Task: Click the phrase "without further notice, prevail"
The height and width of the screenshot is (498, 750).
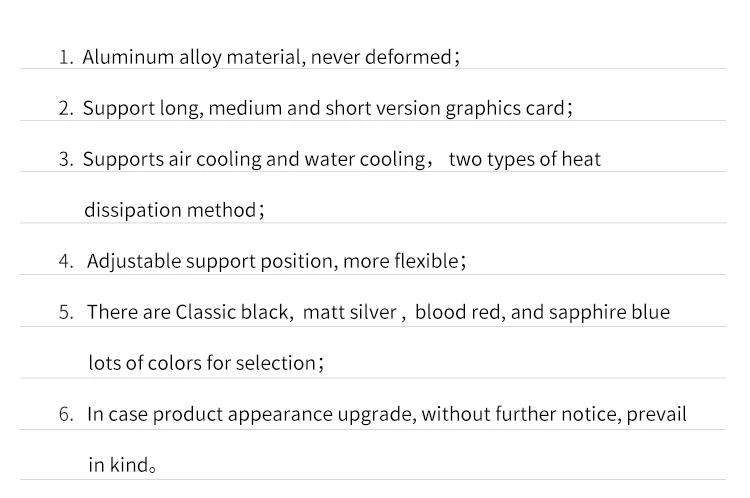Action: (x=554, y=414)
